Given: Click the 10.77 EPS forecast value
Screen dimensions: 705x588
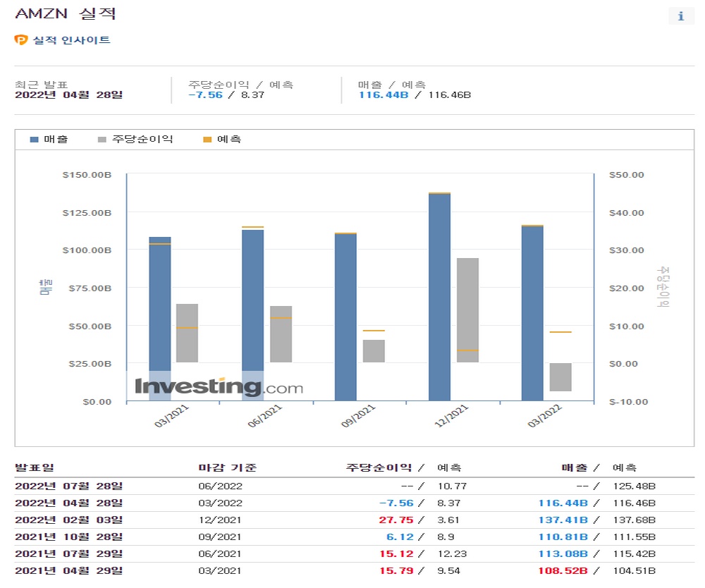Looking at the screenshot, I should pyautogui.click(x=453, y=486).
